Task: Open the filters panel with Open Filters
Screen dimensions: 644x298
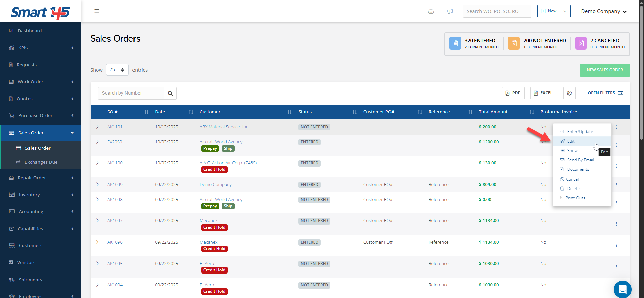Action: [605, 93]
